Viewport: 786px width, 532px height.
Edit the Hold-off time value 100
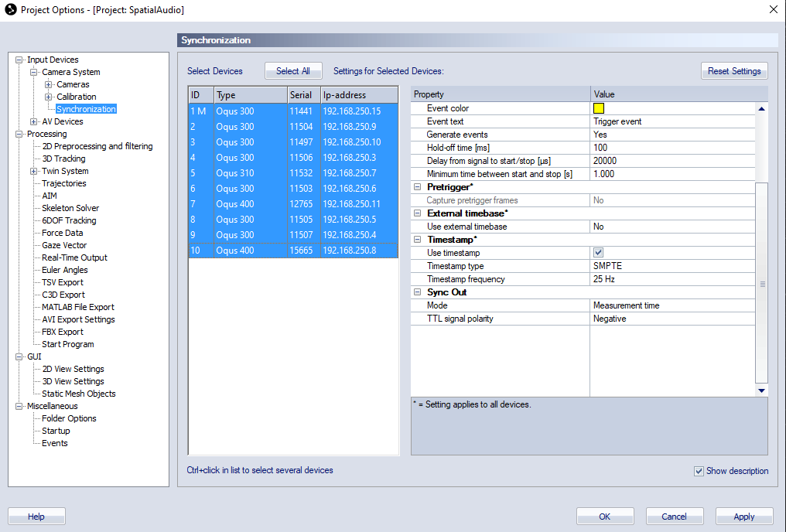(672, 148)
